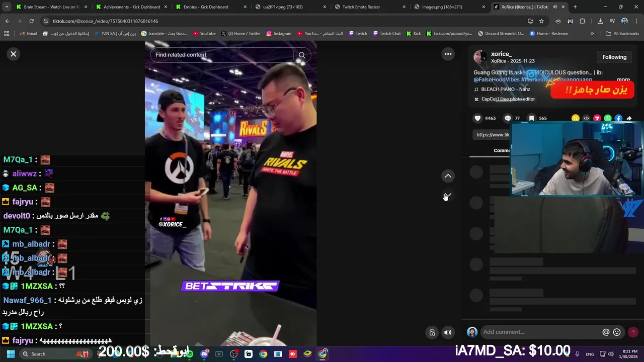Click xorice_ profile avatar
The image size is (644, 362).
click(480, 57)
